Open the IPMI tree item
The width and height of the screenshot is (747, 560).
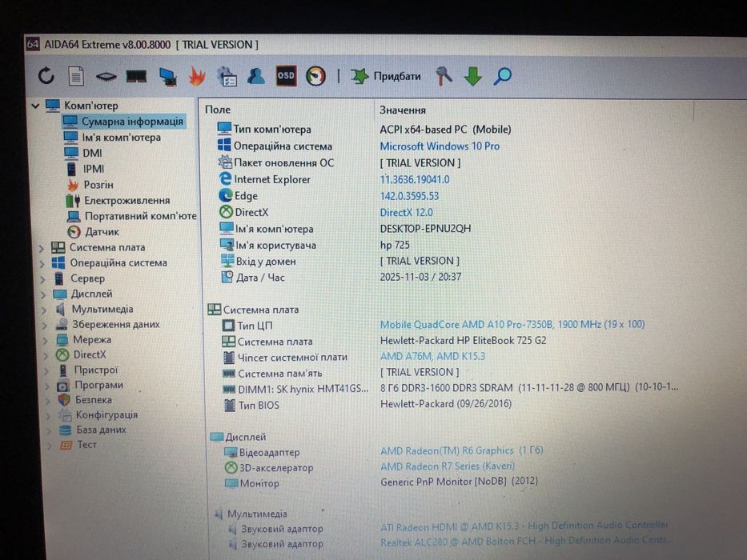point(94,169)
